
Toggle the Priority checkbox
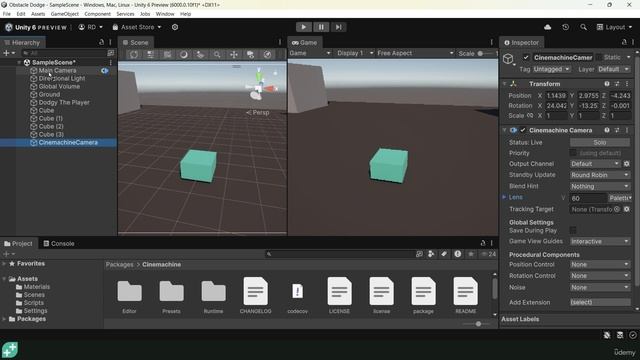click(573, 153)
